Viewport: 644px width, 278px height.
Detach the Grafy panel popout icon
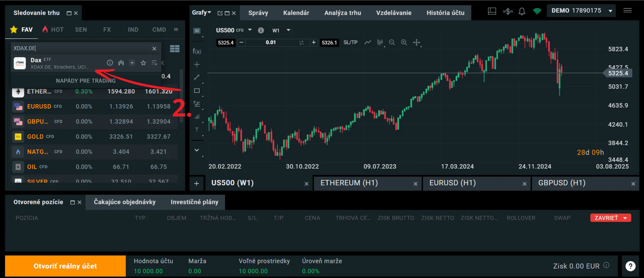click(220, 13)
